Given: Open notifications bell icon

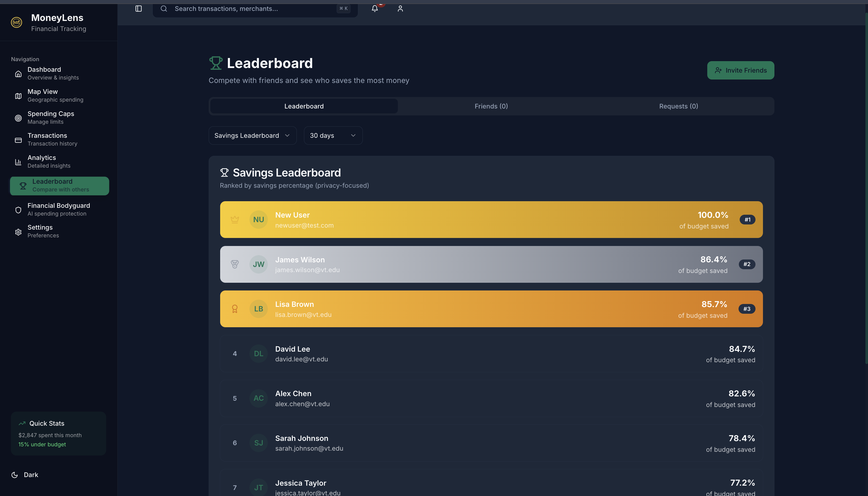Looking at the screenshot, I should click(374, 9).
